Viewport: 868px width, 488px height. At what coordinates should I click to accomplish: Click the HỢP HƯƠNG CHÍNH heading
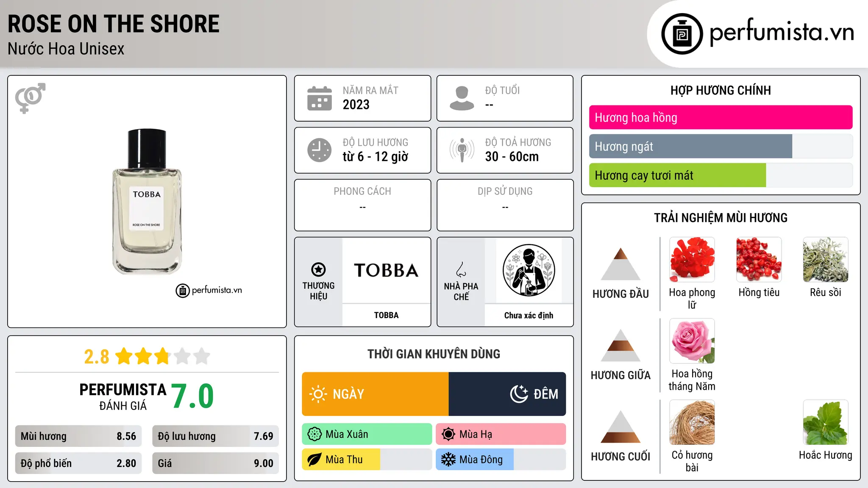pyautogui.click(x=721, y=91)
